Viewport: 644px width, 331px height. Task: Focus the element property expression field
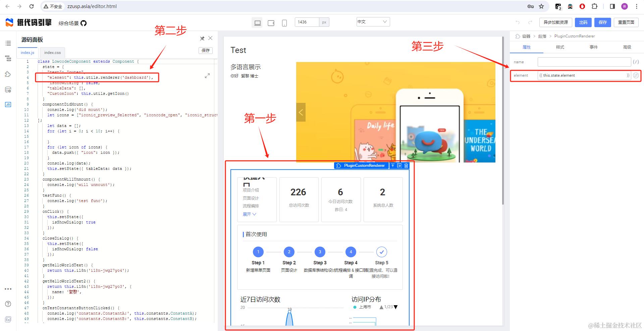(x=584, y=75)
